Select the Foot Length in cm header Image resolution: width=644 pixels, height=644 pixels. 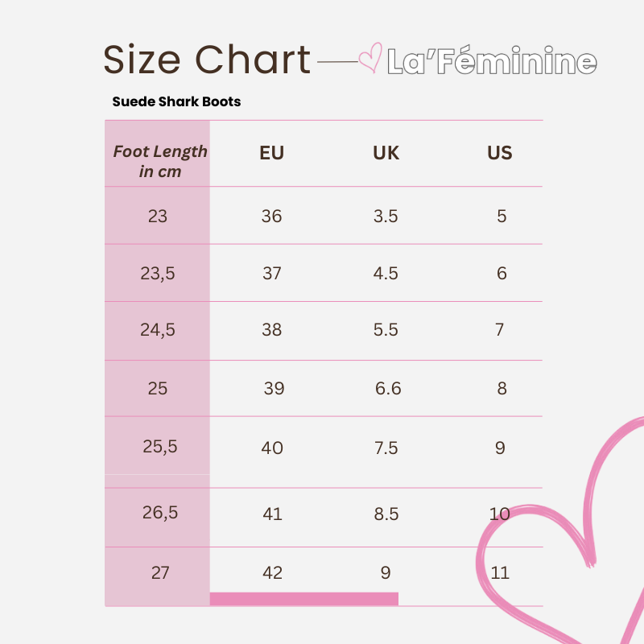pyautogui.click(x=159, y=161)
